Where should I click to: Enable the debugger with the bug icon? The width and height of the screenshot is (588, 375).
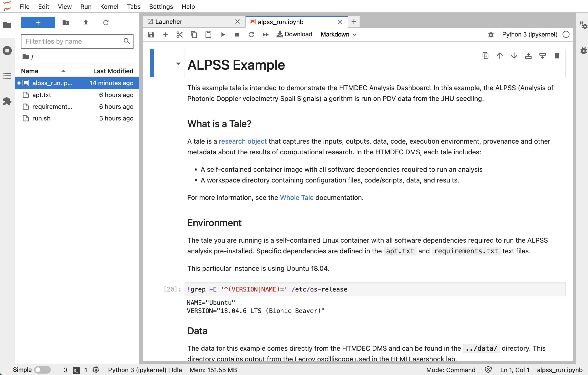pyautogui.click(x=491, y=34)
